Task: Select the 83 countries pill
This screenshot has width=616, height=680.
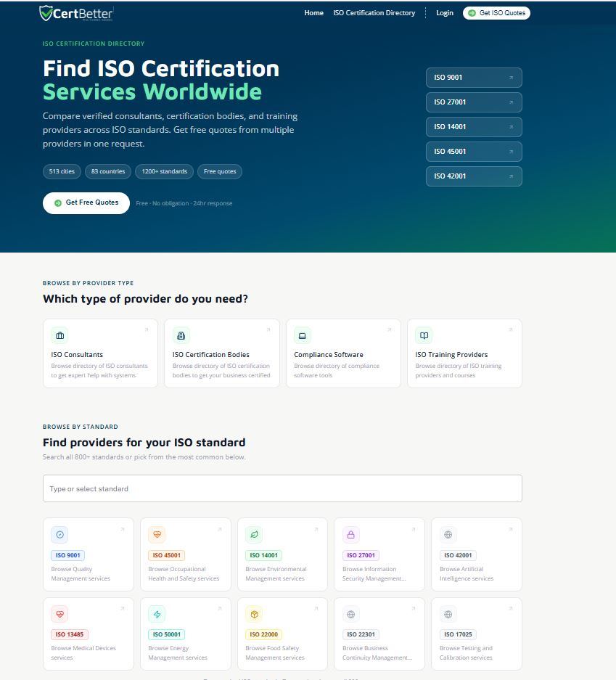Action: (x=108, y=171)
